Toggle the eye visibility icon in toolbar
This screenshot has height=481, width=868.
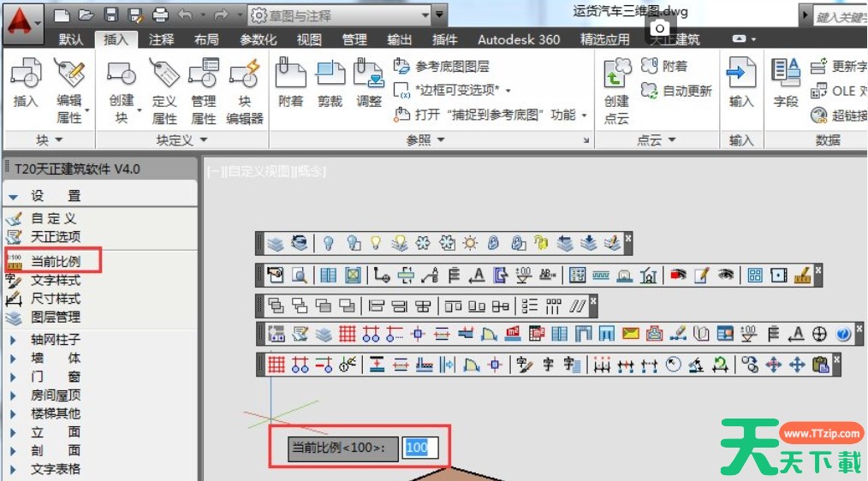[726, 275]
